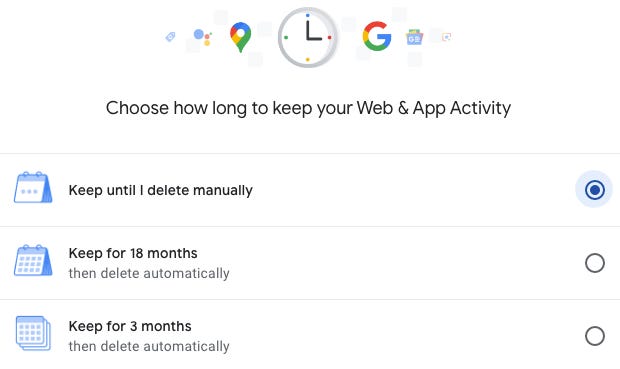The image size is (620, 369).
Task: Click the Google News icon
Action: 414,37
